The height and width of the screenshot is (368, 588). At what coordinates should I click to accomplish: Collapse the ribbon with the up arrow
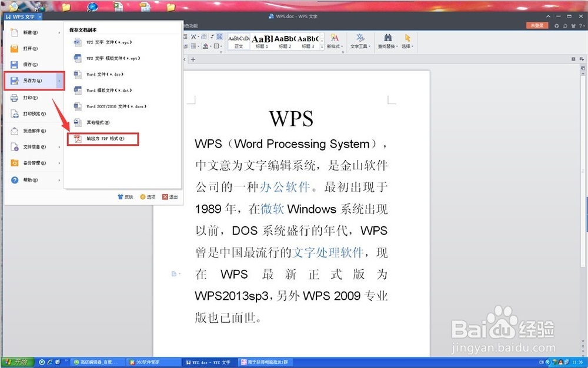click(x=548, y=16)
